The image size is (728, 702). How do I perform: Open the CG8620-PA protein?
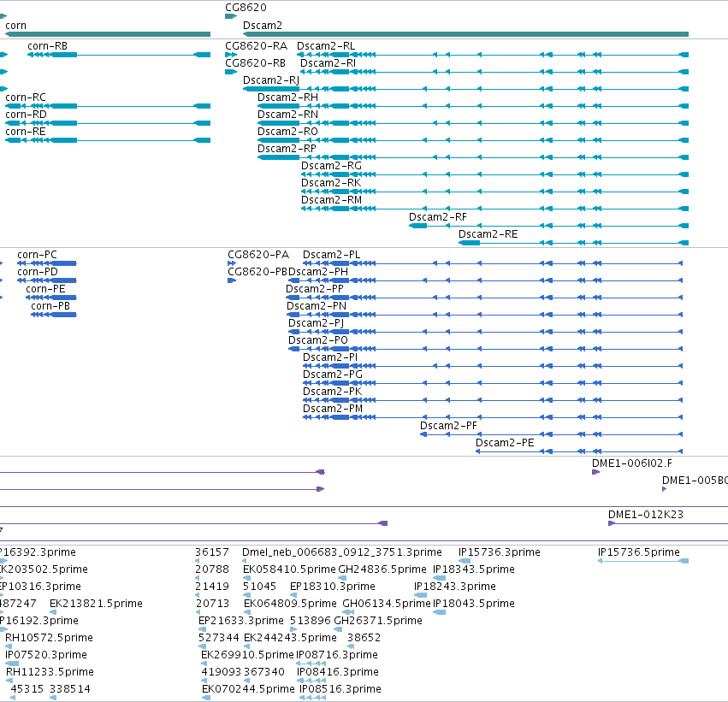pyautogui.click(x=232, y=263)
